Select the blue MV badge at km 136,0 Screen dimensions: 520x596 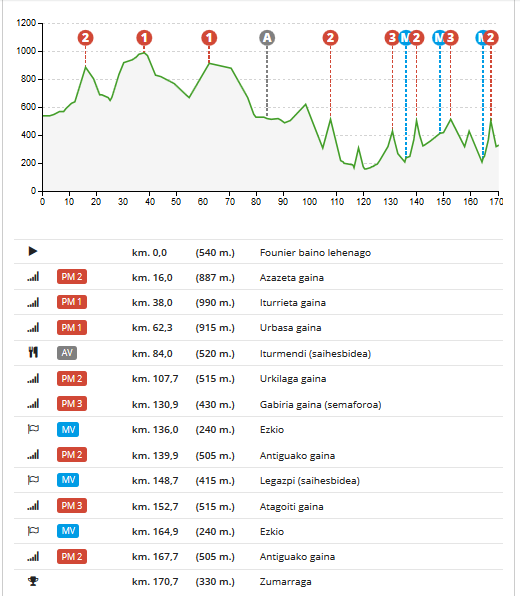click(68, 430)
